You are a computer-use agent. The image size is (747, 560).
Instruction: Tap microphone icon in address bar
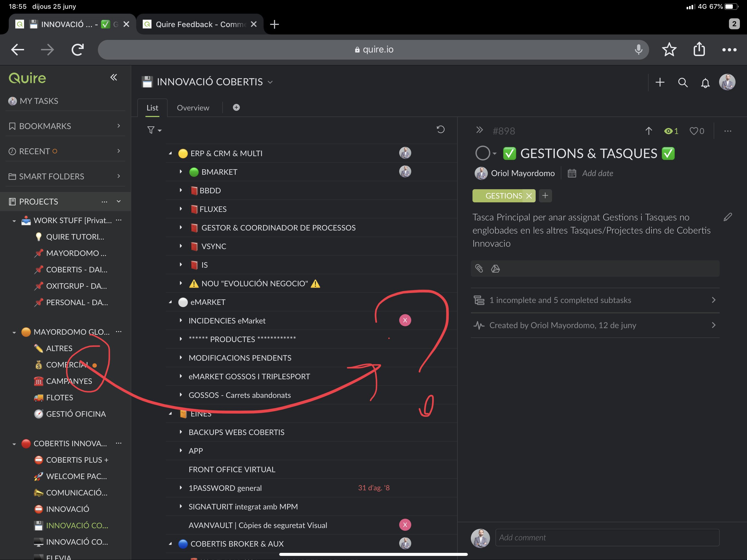638,49
